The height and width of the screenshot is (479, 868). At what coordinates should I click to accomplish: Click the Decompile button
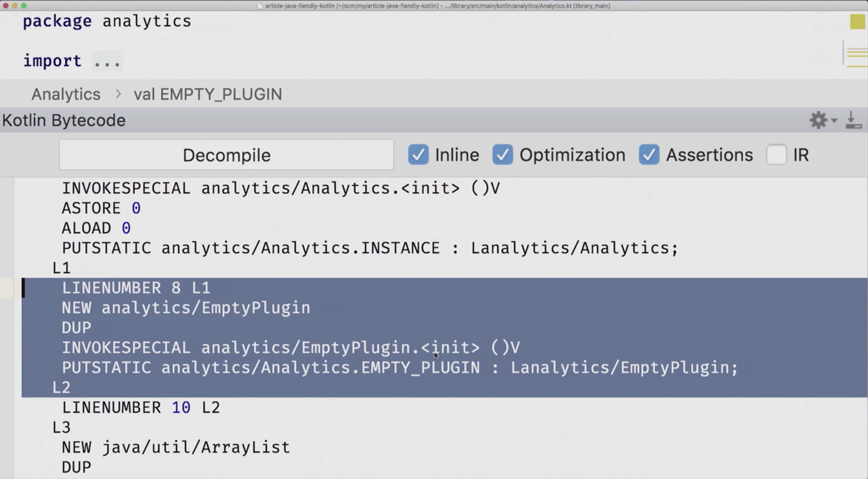coord(226,155)
